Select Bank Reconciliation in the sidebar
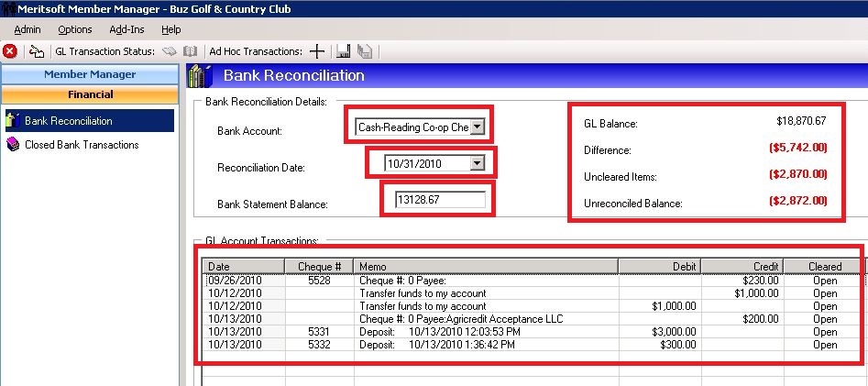The image size is (868, 386). coord(89,120)
